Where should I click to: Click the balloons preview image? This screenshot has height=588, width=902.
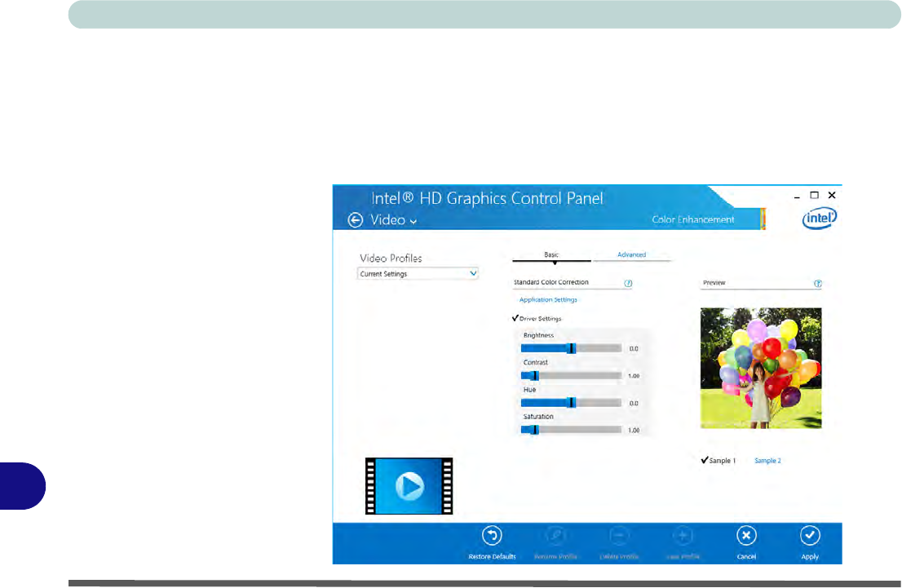(x=760, y=369)
